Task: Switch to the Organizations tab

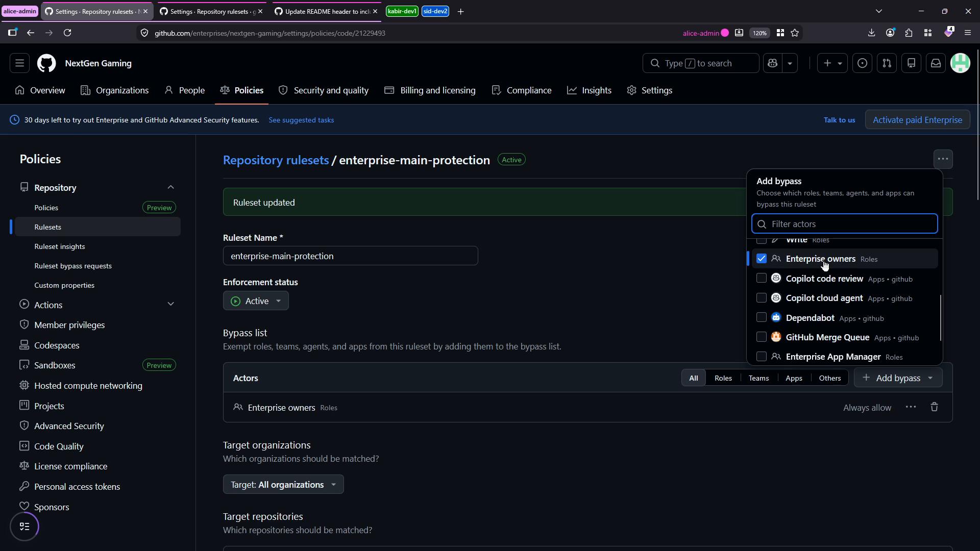Action: click(115, 90)
